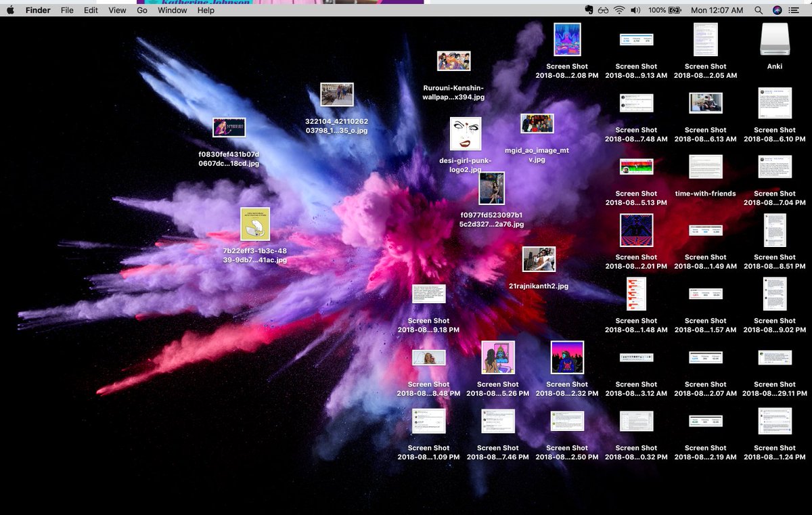Select the yellow 7b22eff3-1b3c jpg file
Image resolution: width=812 pixels, height=515 pixels.
(255, 225)
